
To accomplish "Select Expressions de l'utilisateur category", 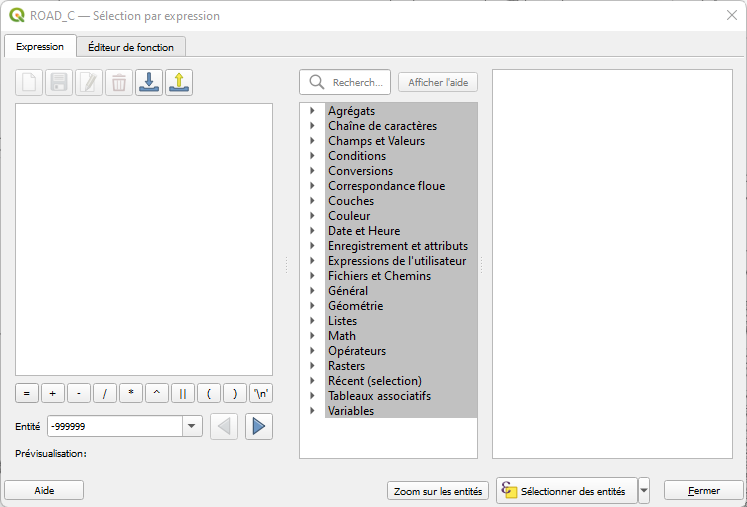I will [397, 261].
